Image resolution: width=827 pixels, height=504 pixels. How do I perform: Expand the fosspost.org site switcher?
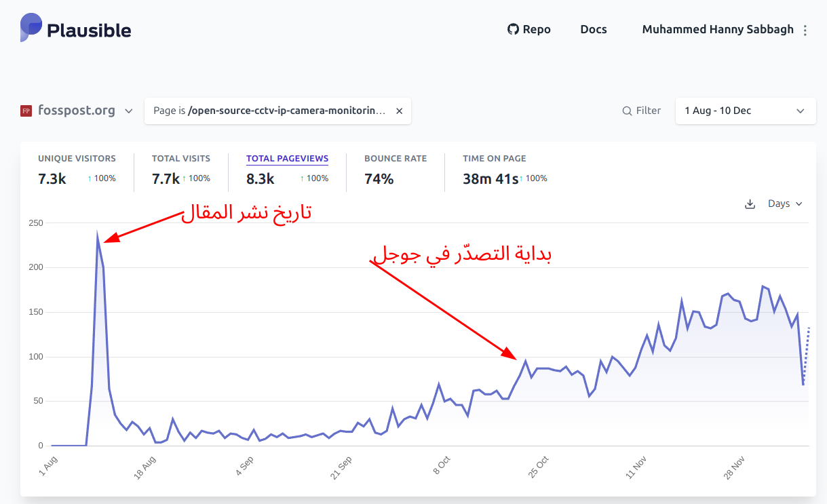pos(129,111)
